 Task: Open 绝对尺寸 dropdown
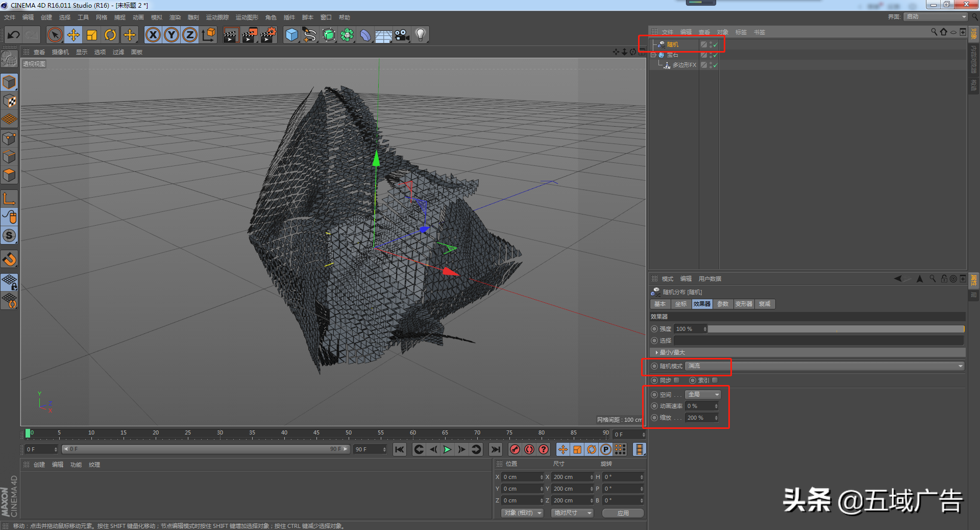tap(573, 513)
